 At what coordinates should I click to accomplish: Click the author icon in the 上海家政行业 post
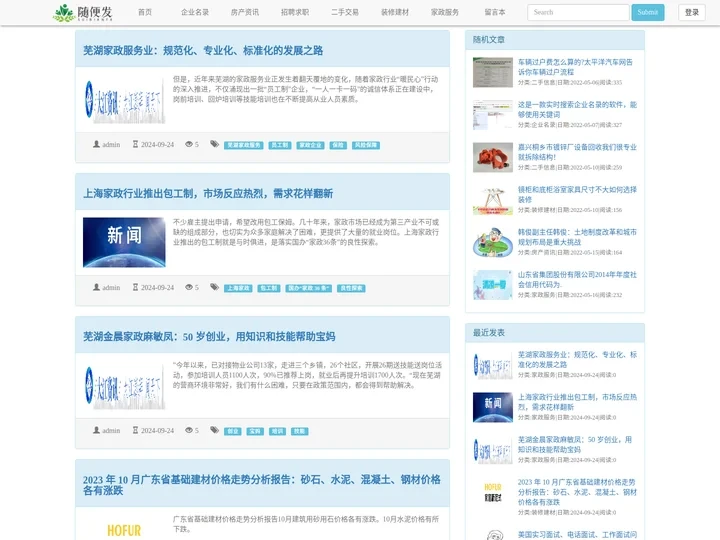point(96,287)
